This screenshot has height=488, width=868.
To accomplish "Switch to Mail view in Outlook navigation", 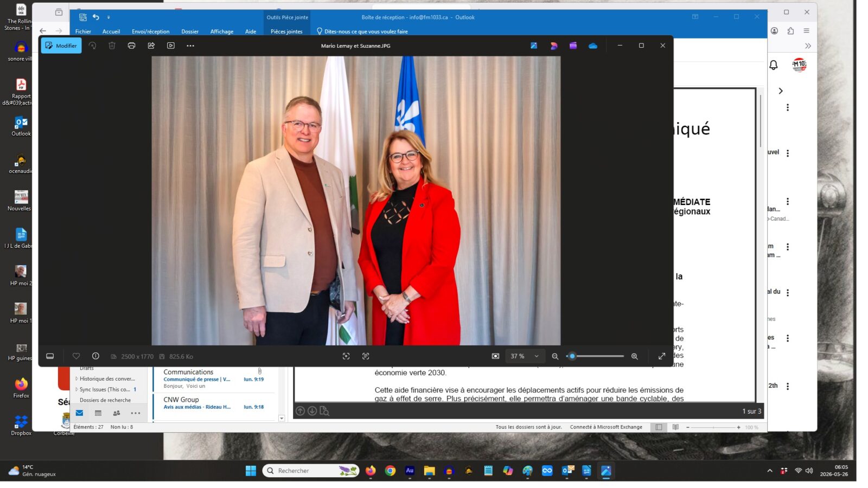I will coord(79,413).
